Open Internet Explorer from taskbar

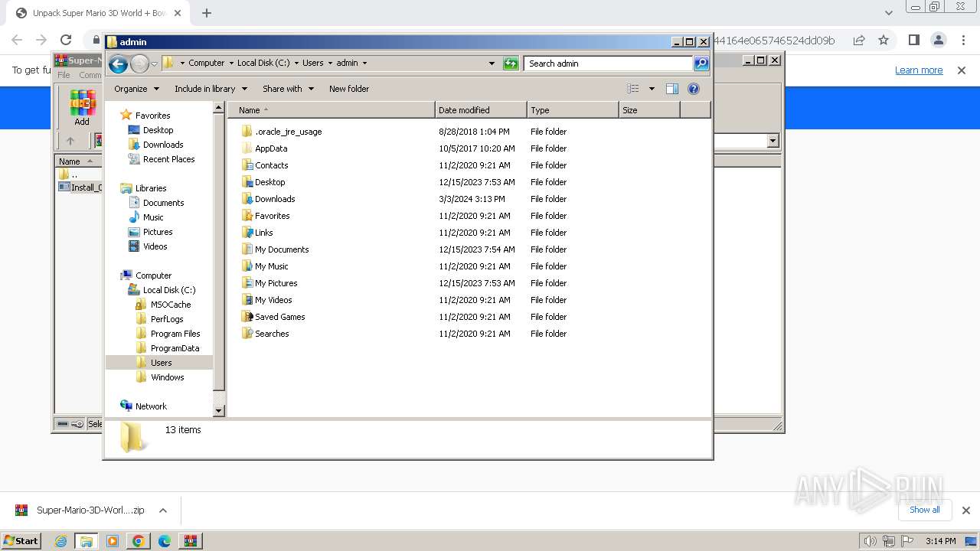[x=60, y=540]
